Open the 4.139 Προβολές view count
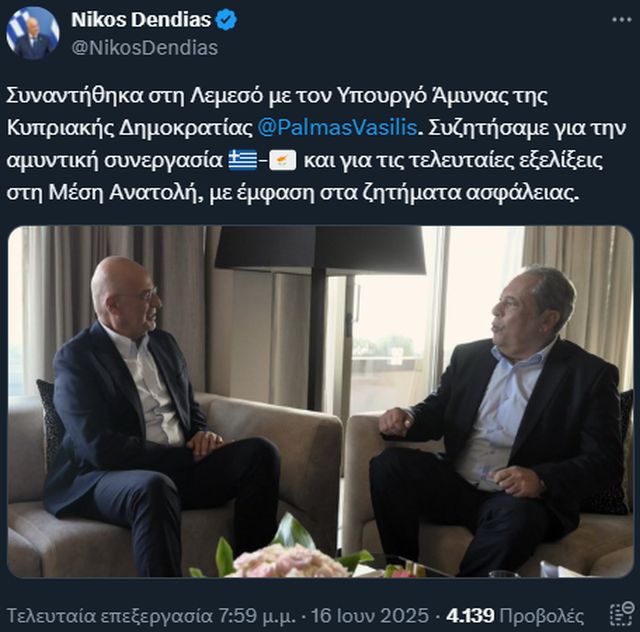This screenshot has height=632, width=640. point(515,615)
